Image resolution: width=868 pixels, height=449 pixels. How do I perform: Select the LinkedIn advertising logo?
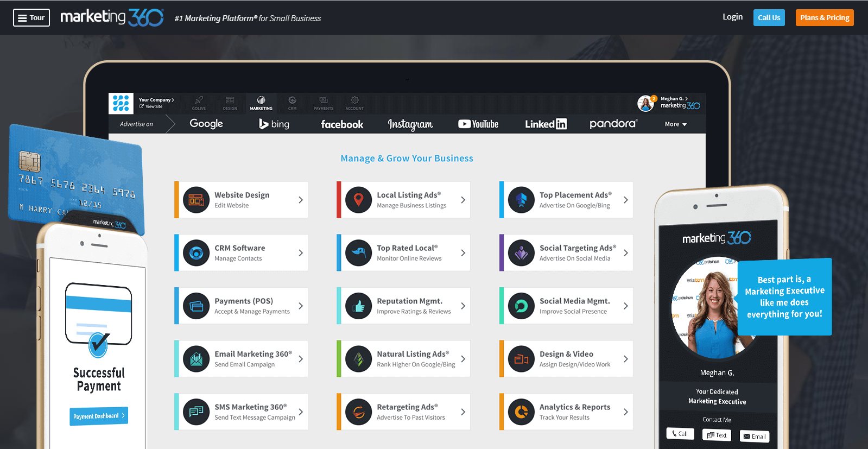[546, 124]
